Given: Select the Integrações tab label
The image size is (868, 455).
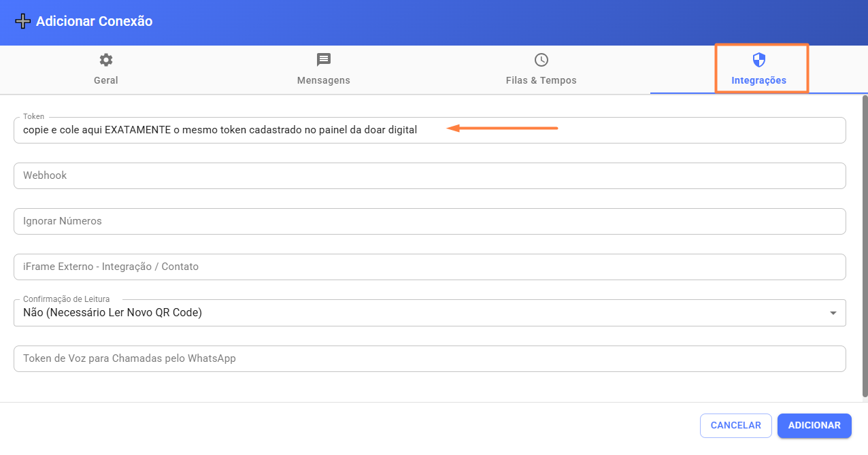Looking at the screenshot, I should 758,80.
